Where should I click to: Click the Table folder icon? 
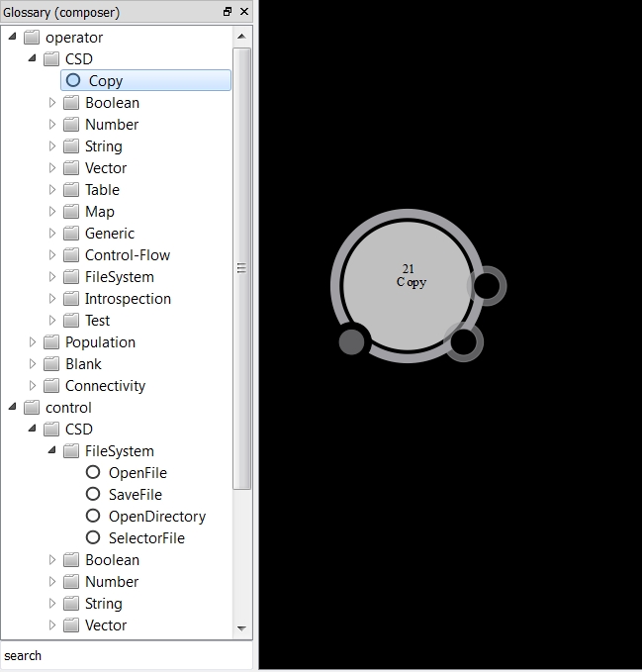point(71,189)
